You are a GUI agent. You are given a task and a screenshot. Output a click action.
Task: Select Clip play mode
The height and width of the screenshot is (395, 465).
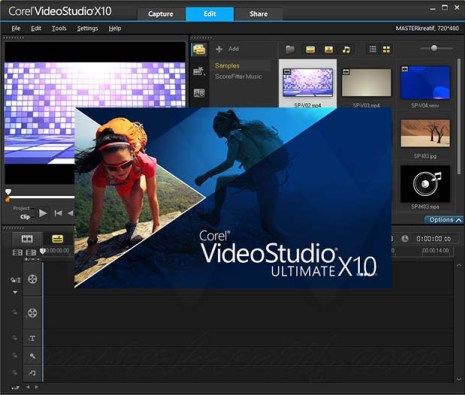(25, 217)
